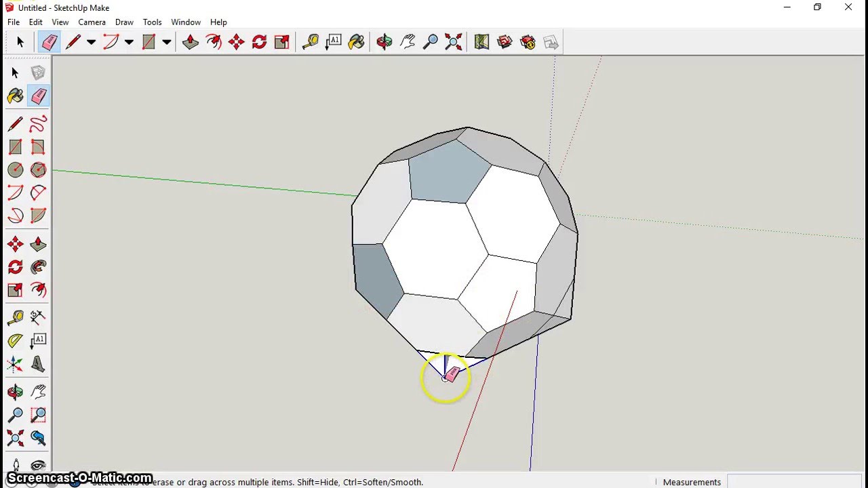Viewport: 868px width, 488px height.
Task: Click Zoom Extents in the left palette
Action: pos(15,438)
